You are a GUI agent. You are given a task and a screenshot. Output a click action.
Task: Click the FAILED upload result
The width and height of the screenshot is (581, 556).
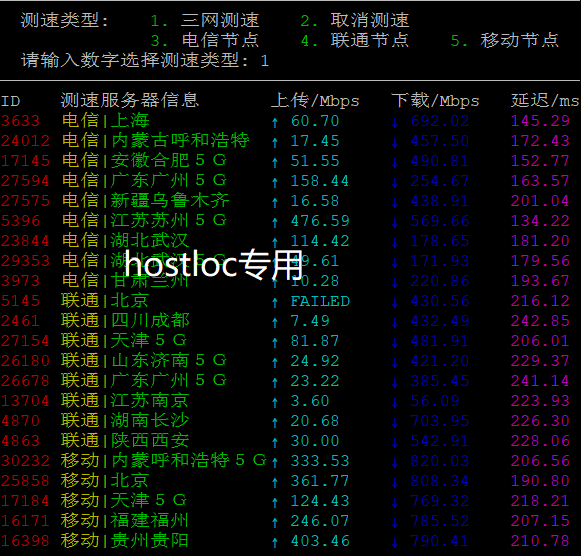[x=320, y=301]
